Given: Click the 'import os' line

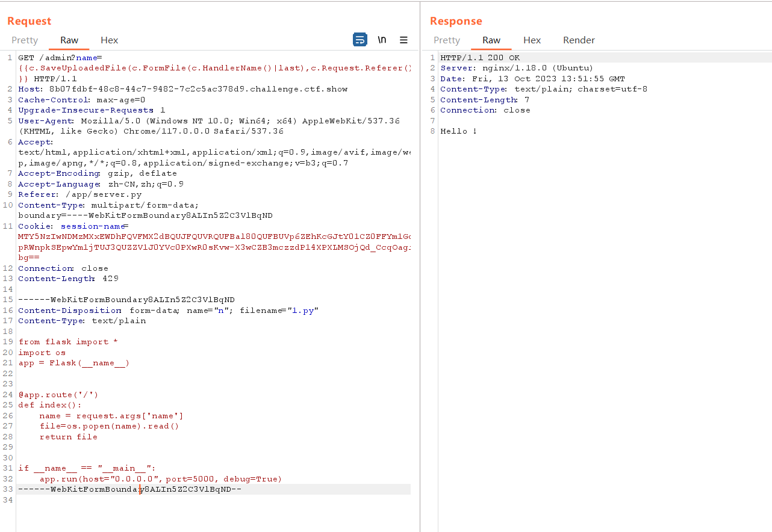Looking at the screenshot, I should [42, 353].
